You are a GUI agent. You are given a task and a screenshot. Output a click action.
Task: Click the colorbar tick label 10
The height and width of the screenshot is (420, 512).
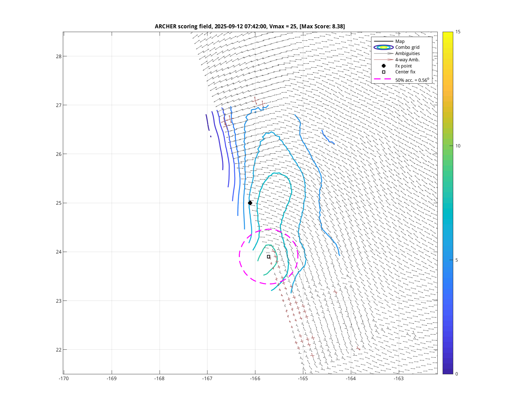[458, 146]
